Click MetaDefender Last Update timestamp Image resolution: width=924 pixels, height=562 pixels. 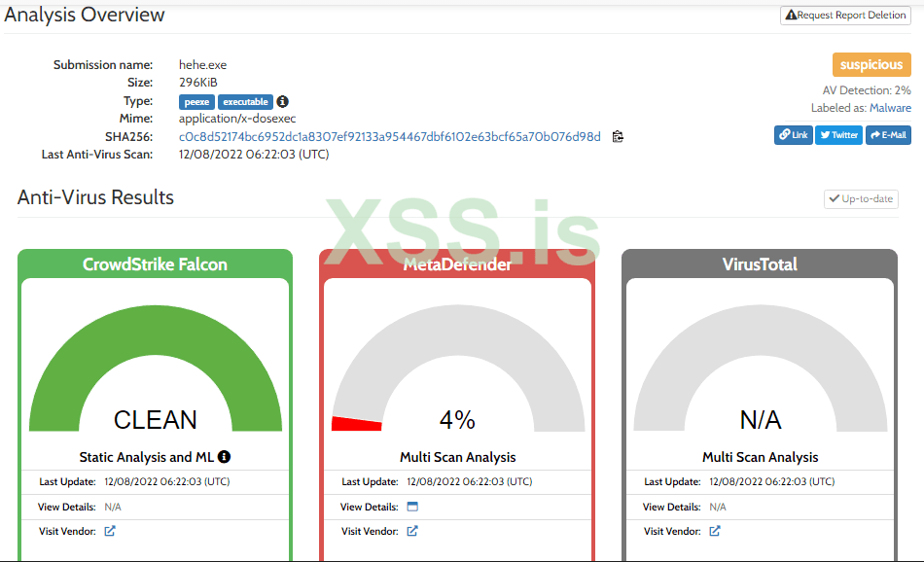pyautogui.click(x=470, y=481)
